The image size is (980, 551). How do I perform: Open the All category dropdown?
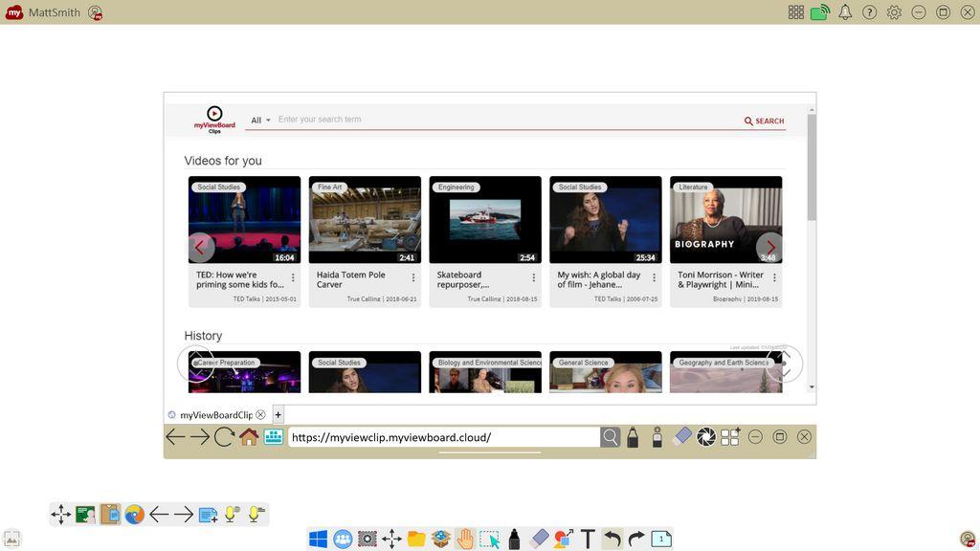(x=260, y=120)
